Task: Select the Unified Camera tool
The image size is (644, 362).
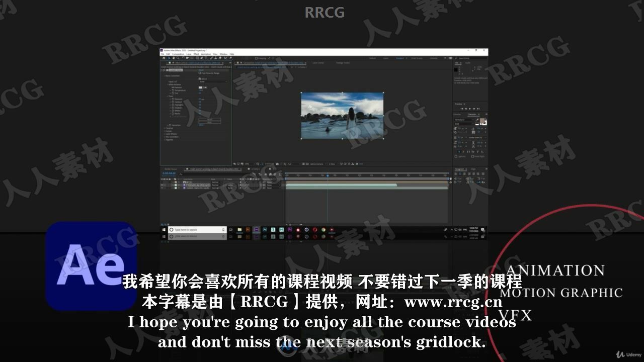Action: click(x=187, y=58)
